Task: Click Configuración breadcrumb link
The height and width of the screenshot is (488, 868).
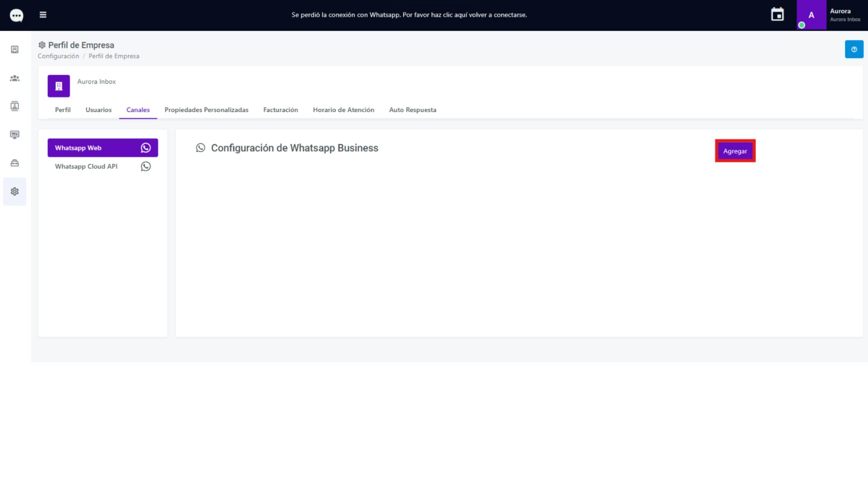Action: [x=58, y=56]
